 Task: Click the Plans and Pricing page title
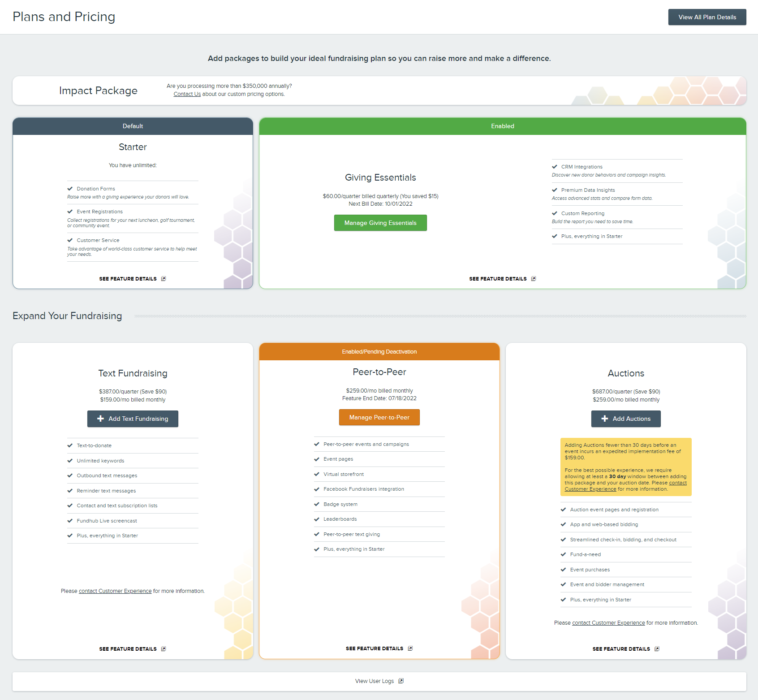tap(64, 17)
